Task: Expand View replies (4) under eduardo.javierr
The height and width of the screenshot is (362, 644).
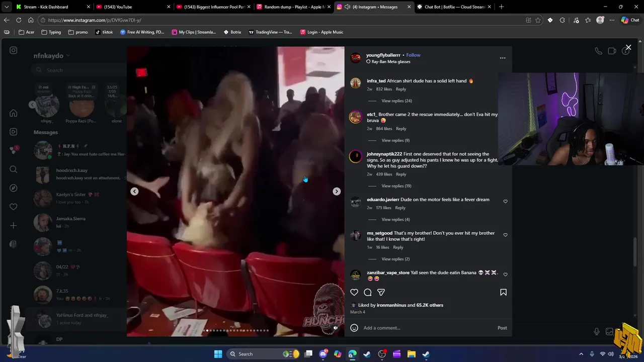Action: pyautogui.click(x=395, y=220)
